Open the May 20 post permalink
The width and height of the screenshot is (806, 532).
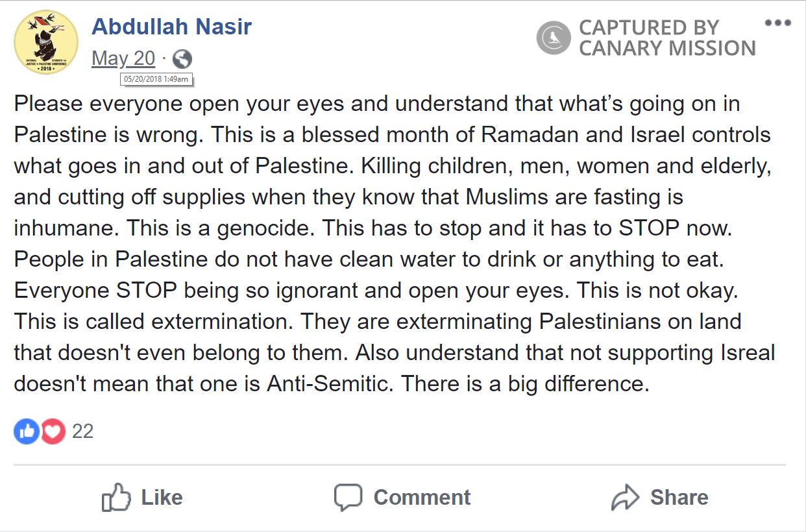(123, 58)
